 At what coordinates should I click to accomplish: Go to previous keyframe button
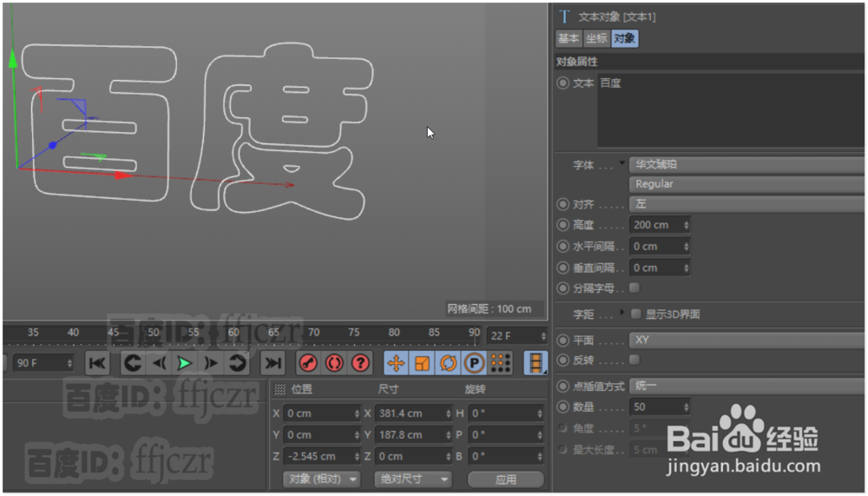click(132, 364)
